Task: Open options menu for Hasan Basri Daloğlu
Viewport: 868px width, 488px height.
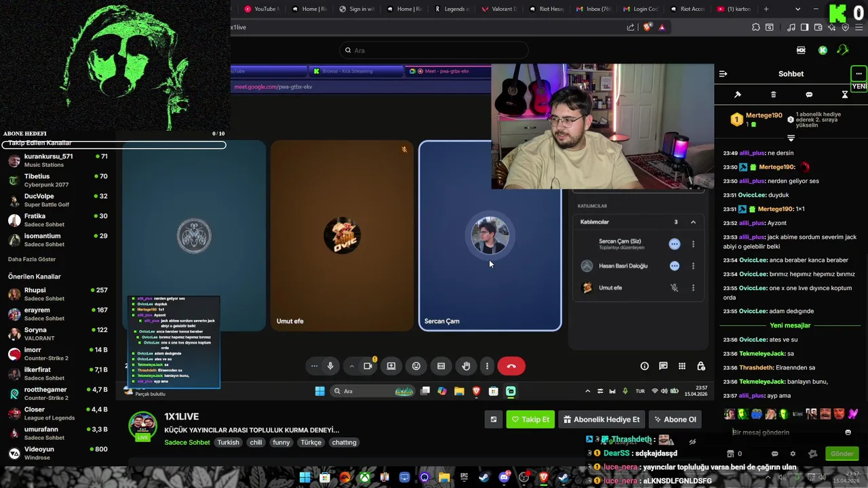Action: (693, 266)
